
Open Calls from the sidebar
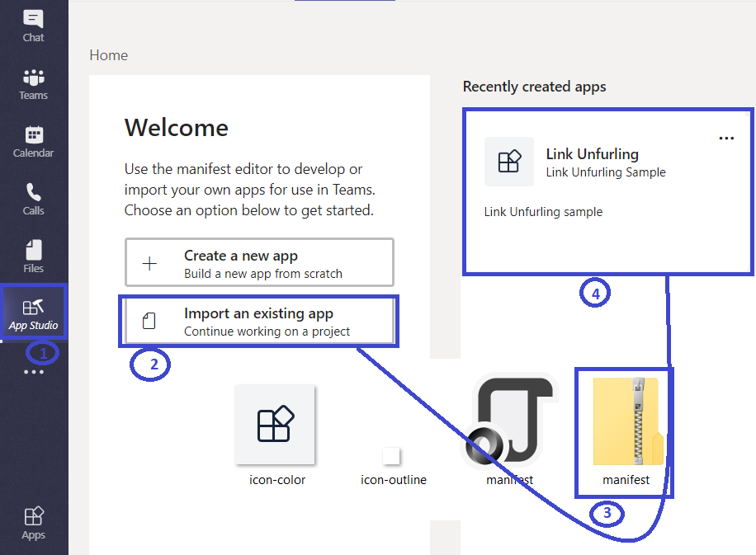33,198
